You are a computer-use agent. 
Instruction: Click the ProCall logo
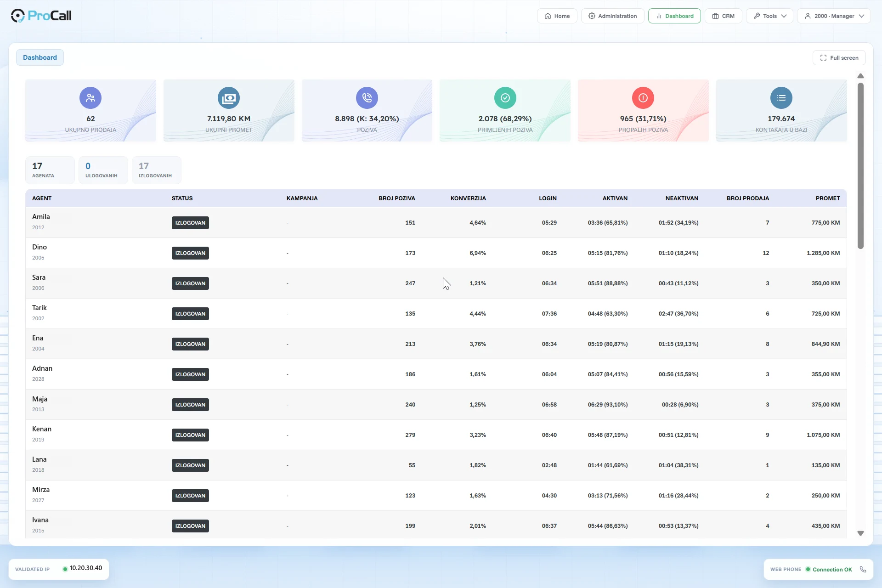(x=41, y=16)
